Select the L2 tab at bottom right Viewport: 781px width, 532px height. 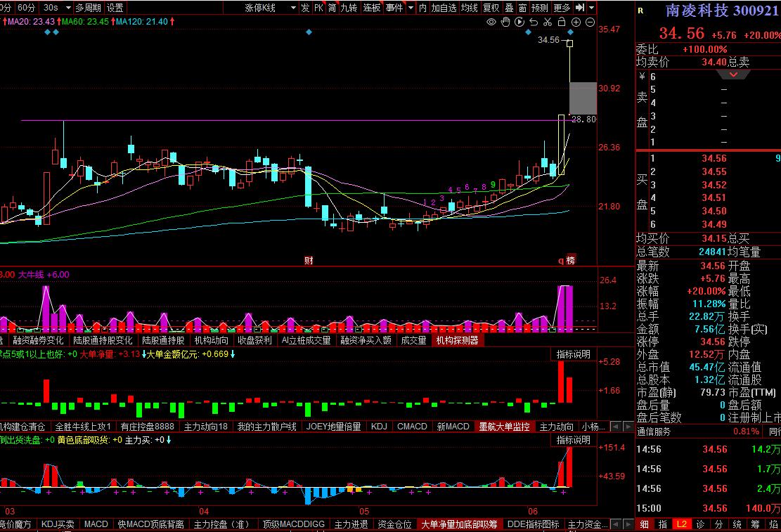(x=681, y=524)
